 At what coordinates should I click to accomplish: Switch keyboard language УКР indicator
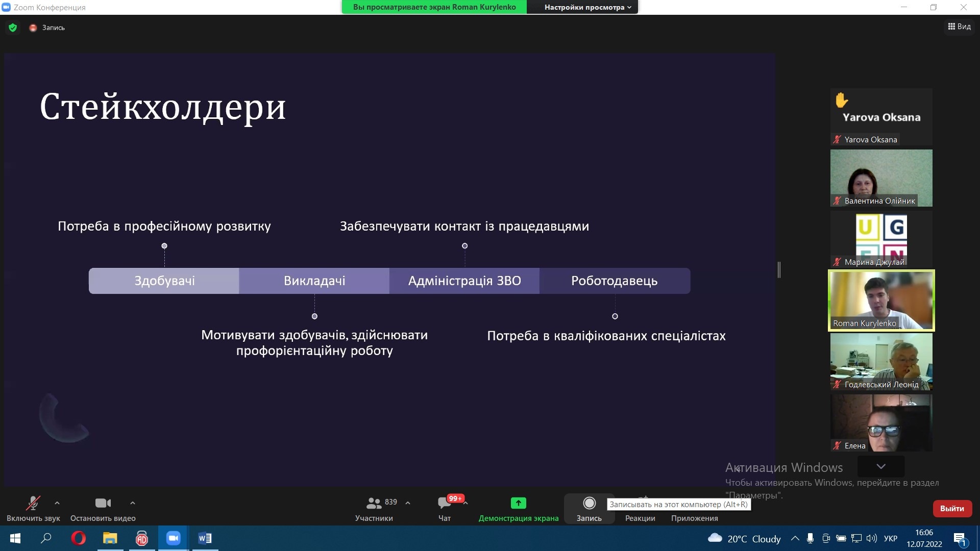click(x=890, y=538)
